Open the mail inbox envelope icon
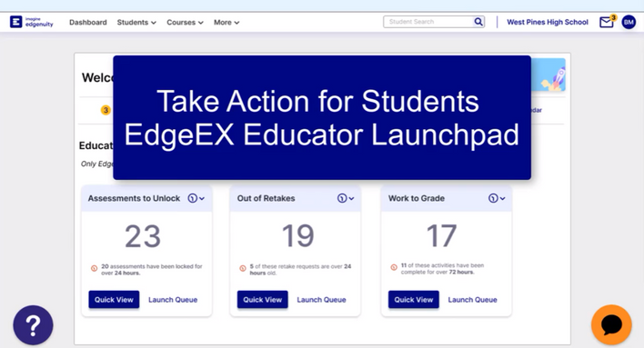644x348 pixels. pos(607,22)
